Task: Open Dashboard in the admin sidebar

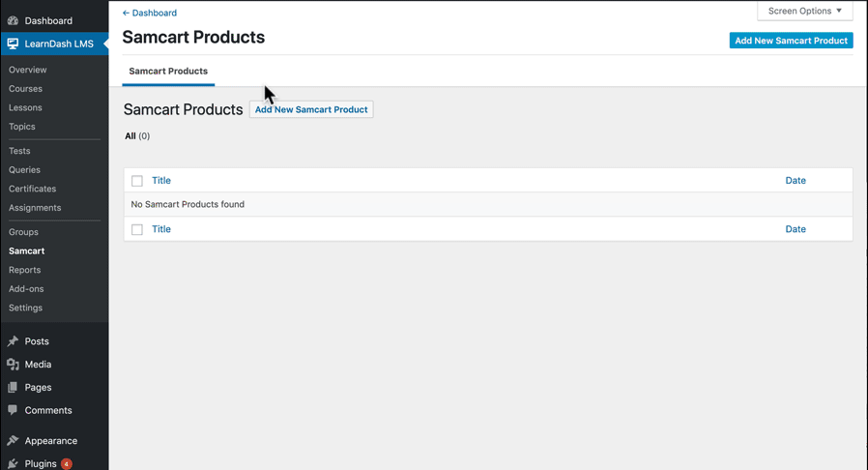Action: coord(48,20)
